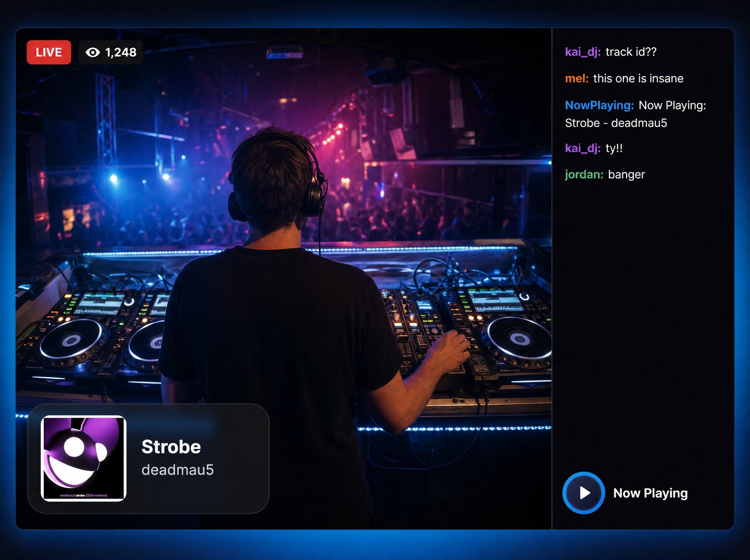Select the 'track id??' chat message
This screenshot has height=560, width=750.
click(x=631, y=52)
